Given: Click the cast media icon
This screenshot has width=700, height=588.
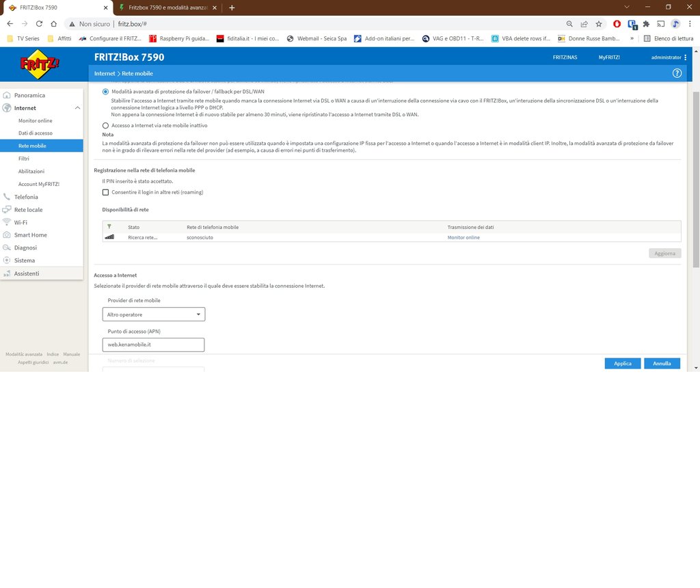Looking at the screenshot, I should tap(661, 24).
